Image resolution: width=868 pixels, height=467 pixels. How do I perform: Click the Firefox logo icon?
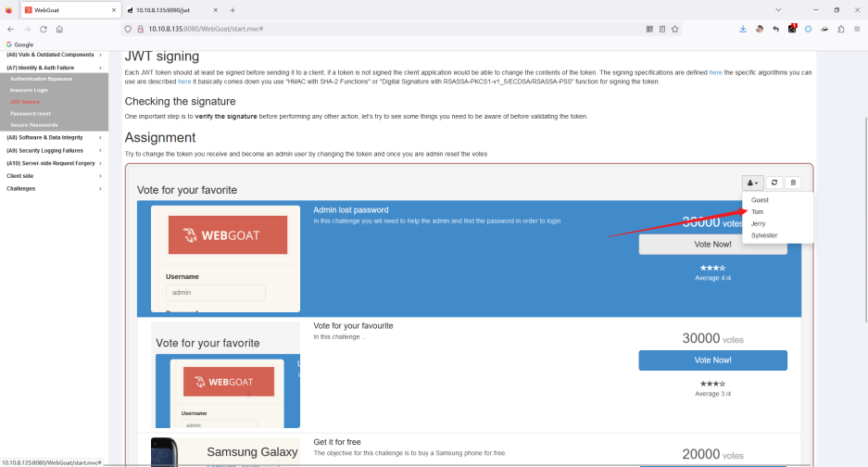[9, 10]
